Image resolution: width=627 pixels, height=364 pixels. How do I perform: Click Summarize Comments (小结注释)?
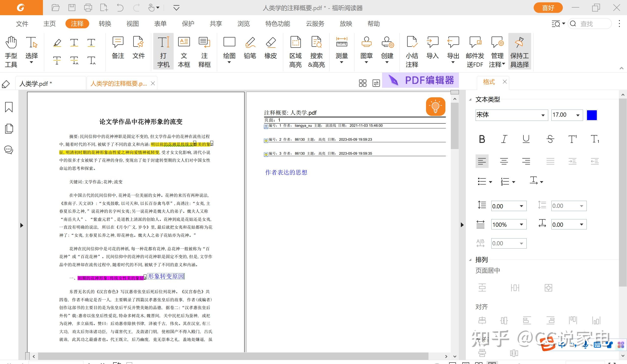coord(412,52)
